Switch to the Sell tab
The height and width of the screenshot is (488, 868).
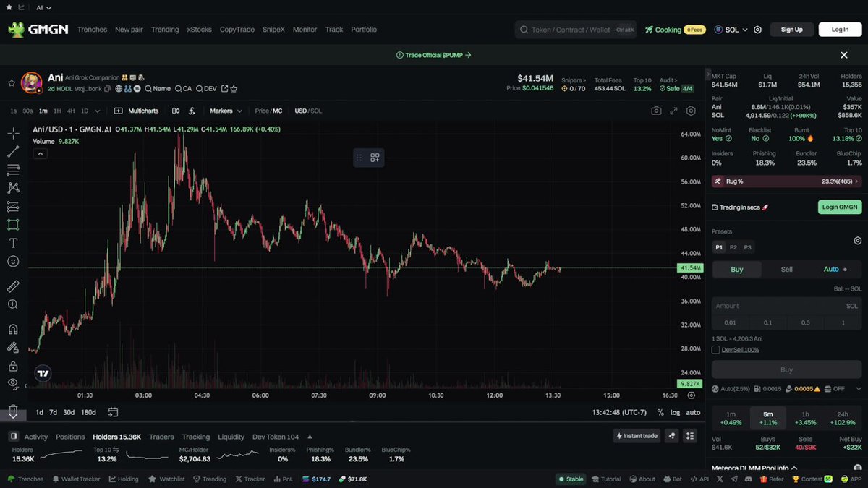[786, 269]
